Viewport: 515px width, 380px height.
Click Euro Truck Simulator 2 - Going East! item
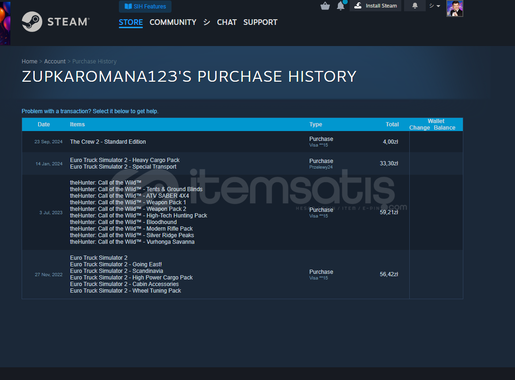click(116, 264)
